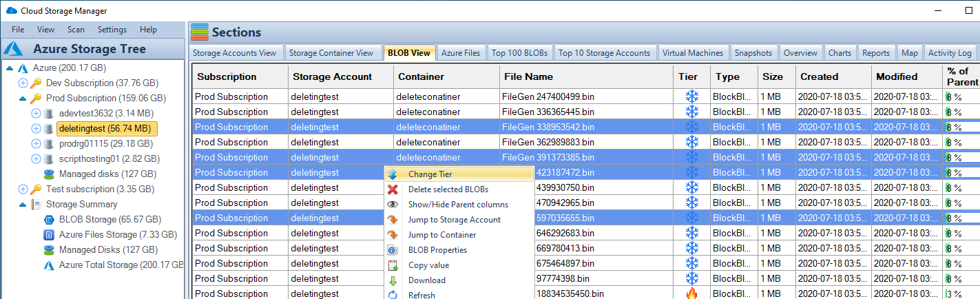This screenshot has height=299, width=980.
Task: Click the Jump to Storage Account arrow icon
Action: pyautogui.click(x=393, y=220)
